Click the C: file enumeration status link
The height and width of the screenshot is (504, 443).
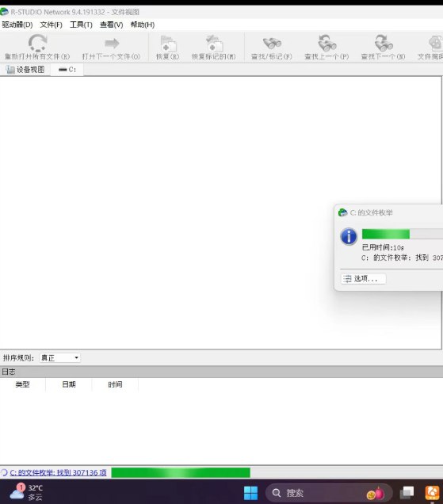[58, 472]
